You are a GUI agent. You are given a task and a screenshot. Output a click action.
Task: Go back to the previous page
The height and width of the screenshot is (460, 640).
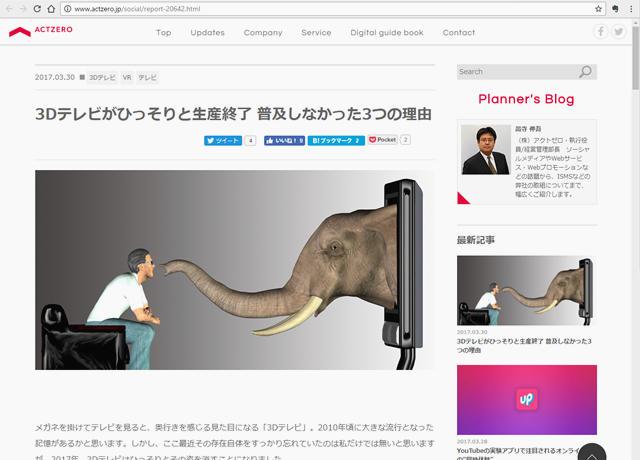point(9,8)
